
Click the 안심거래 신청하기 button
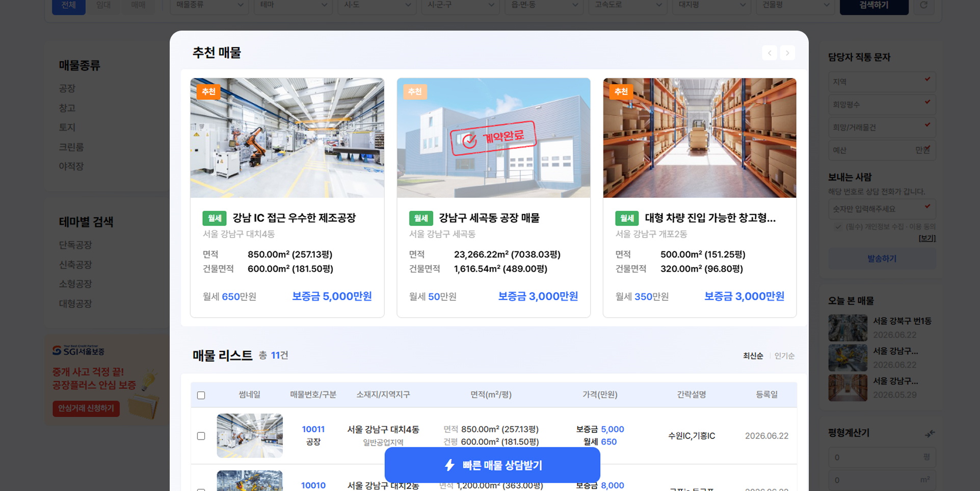point(86,408)
